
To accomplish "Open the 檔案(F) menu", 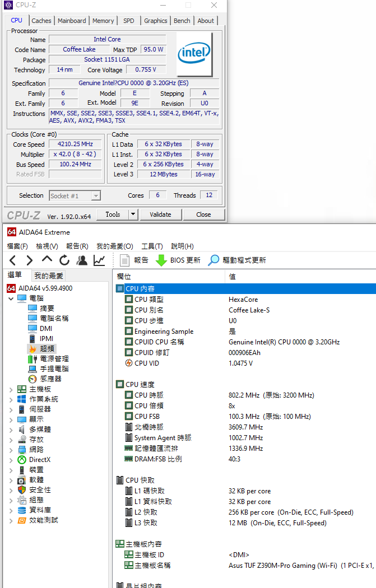I will point(17,246).
